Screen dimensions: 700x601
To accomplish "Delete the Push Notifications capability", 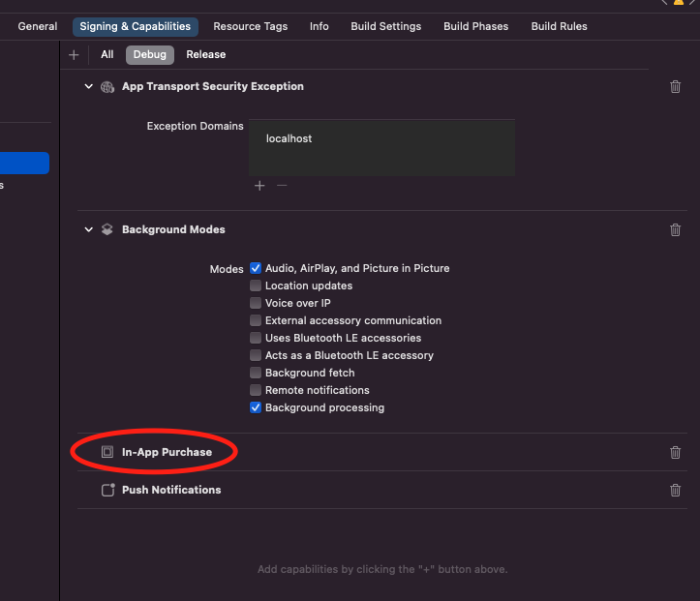I will 675,491.
